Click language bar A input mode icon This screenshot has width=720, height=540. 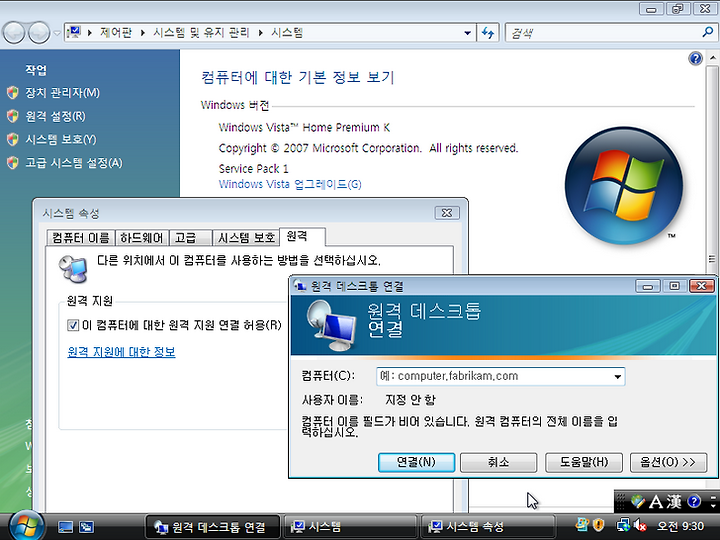tap(655, 502)
